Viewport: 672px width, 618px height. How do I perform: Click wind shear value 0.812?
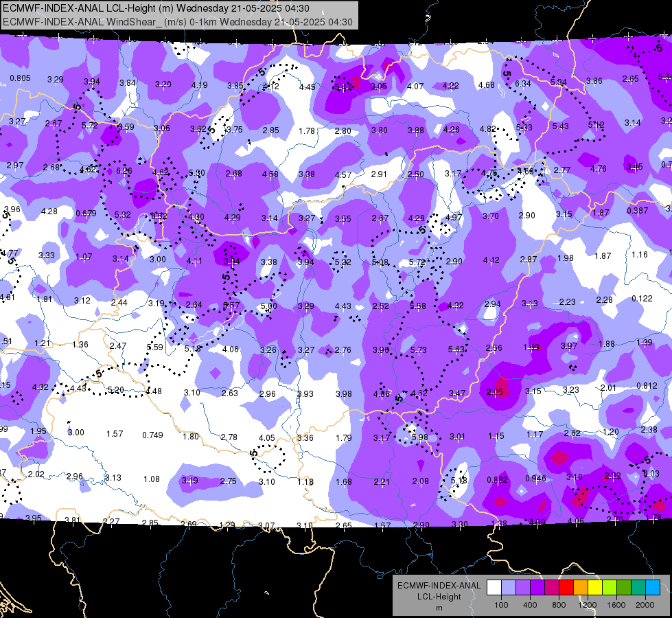(647, 386)
